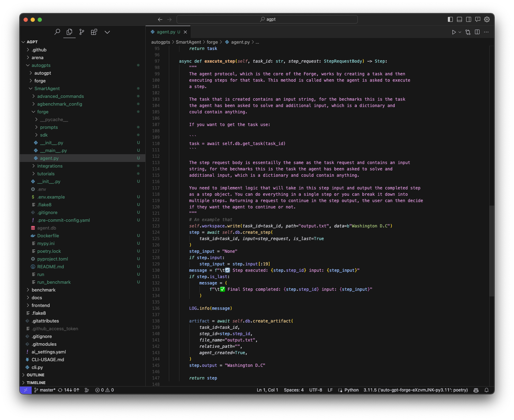Click the agpt command center search box

(x=267, y=19)
